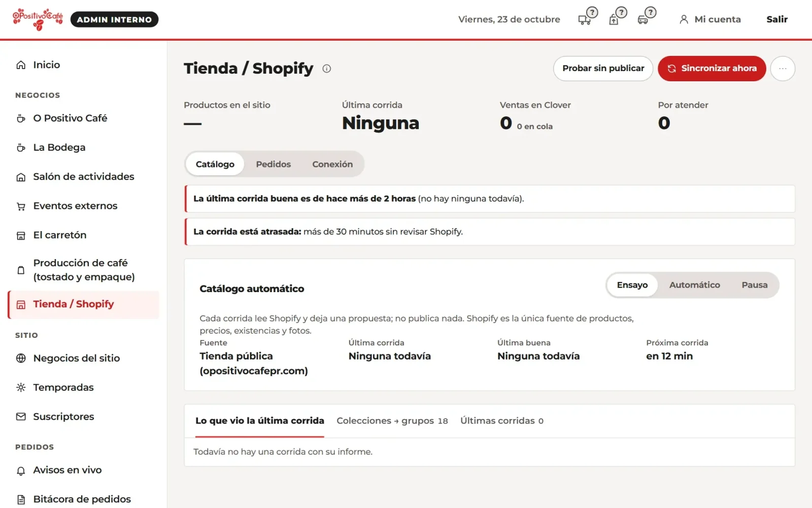Image resolution: width=812 pixels, height=508 pixels.
Task: Open El carretón section
Action: point(83,235)
